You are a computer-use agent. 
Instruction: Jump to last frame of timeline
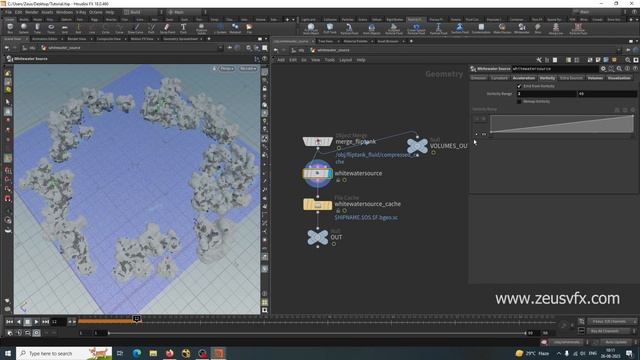point(45,322)
